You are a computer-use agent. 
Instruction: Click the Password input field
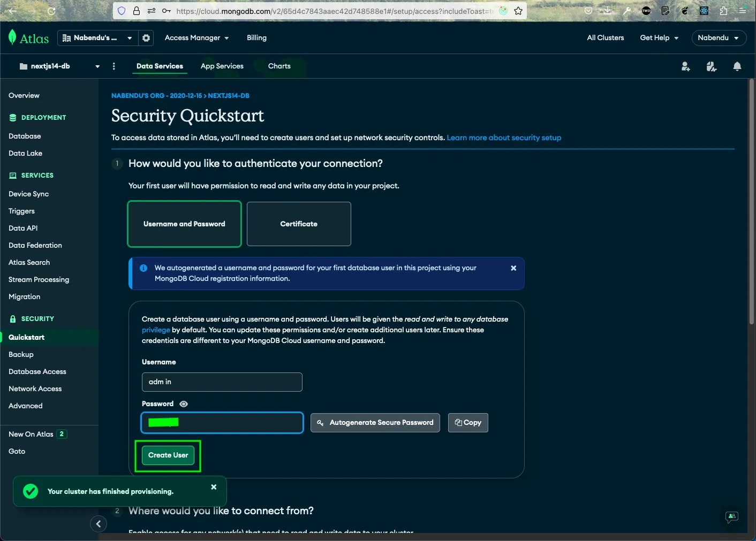click(222, 423)
